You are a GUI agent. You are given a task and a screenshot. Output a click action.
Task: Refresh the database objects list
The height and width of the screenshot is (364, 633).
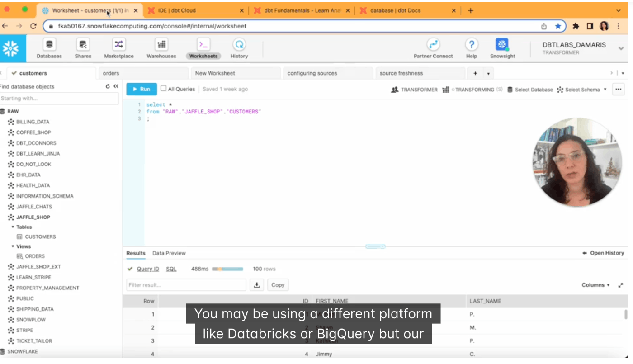tap(108, 86)
